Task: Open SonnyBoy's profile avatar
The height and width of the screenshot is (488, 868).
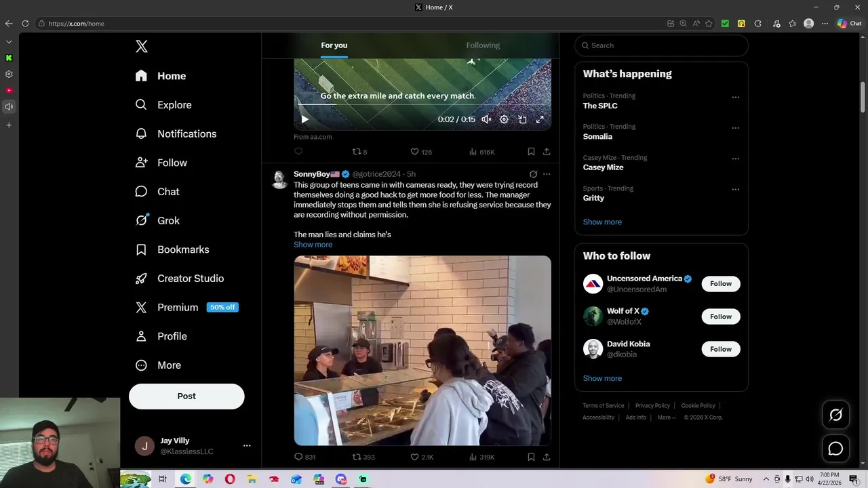Action: (279, 180)
